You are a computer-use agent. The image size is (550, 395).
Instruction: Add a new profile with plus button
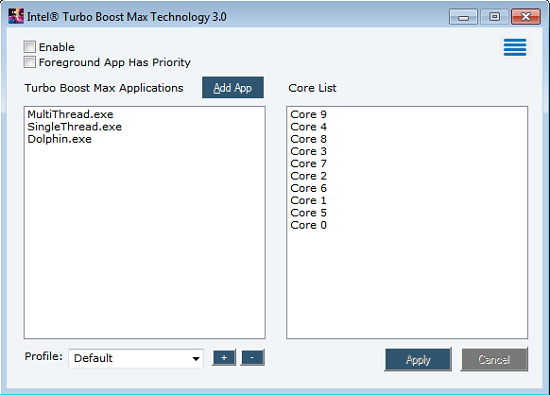point(224,358)
